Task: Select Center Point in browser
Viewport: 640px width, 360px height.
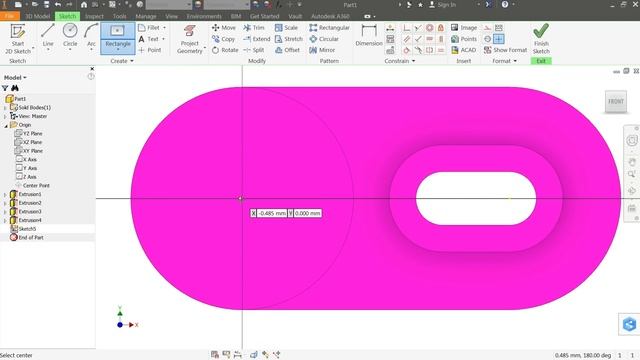Action: pyautogui.click(x=33, y=185)
